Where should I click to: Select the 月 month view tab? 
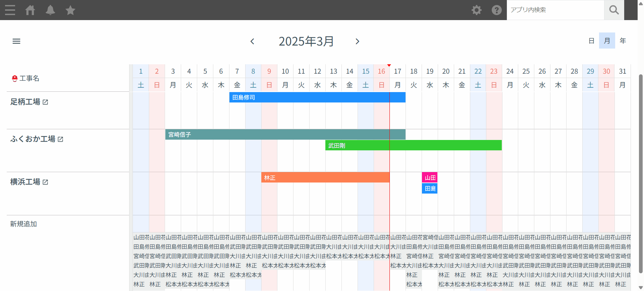[x=607, y=41]
